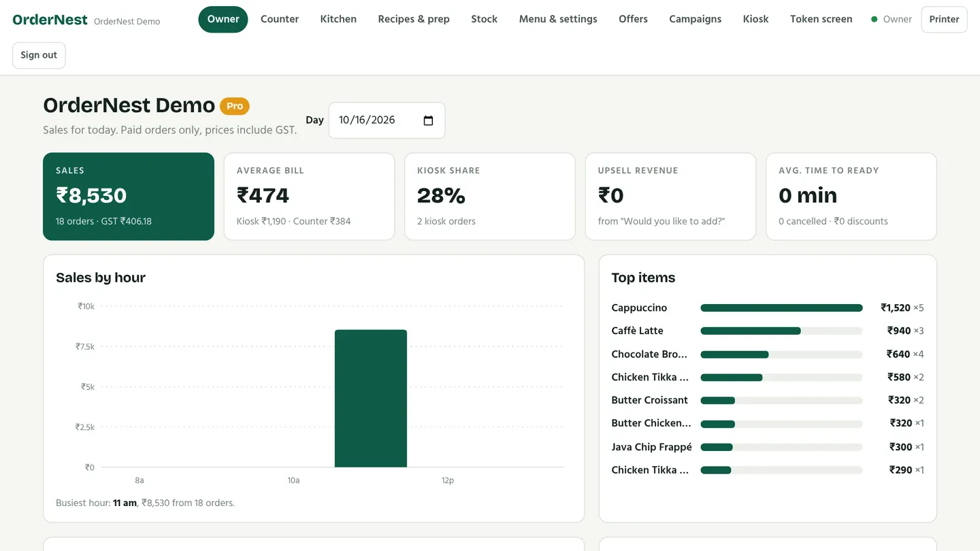Select the Sales ₹8,530 card
The height and width of the screenshot is (551, 980).
coord(129,197)
